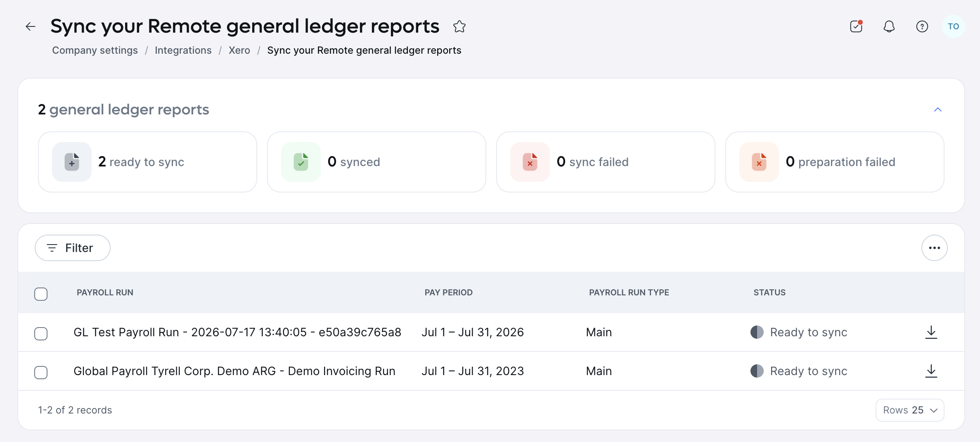Image resolution: width=980 pixels, height=442 pixels.
Task: Go to the Xero breadcrumb link
Action: pyautogui.click(x=239, y=50)
